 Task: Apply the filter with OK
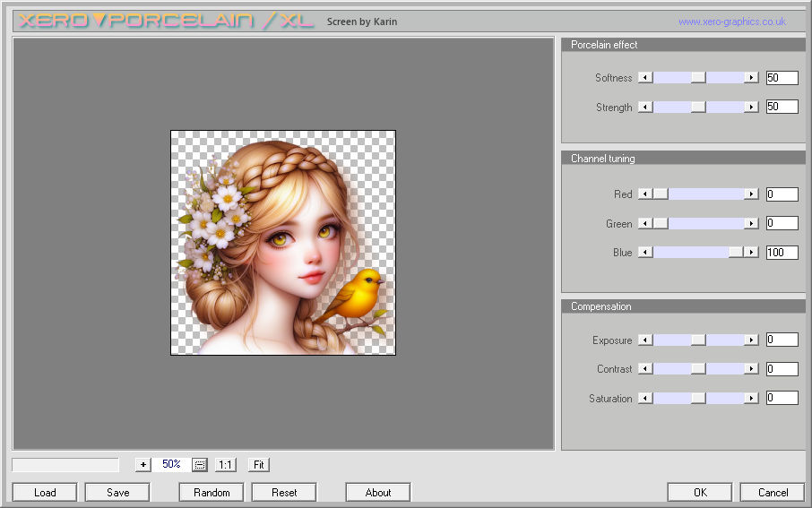(x=700, y=492)
